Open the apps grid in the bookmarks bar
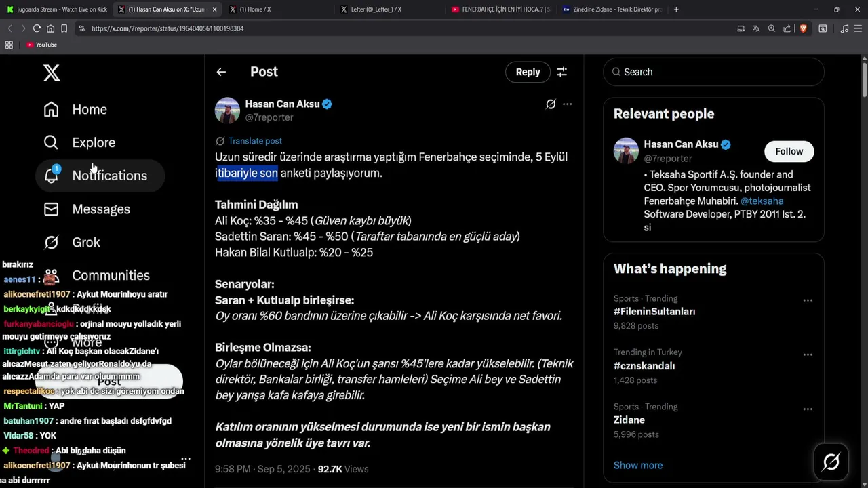This screenshot has width=868, height=488. pyautogui.click(x=9, y=45)
